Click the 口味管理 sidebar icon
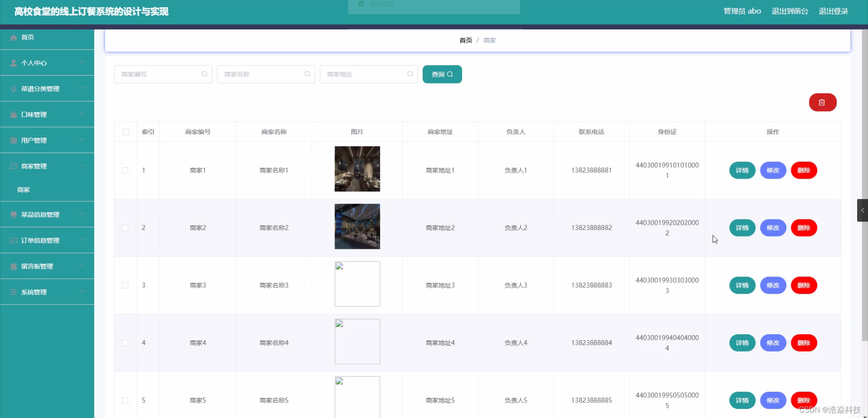The width and height of the screenshot is (868, 418). [x=13, y=114]
